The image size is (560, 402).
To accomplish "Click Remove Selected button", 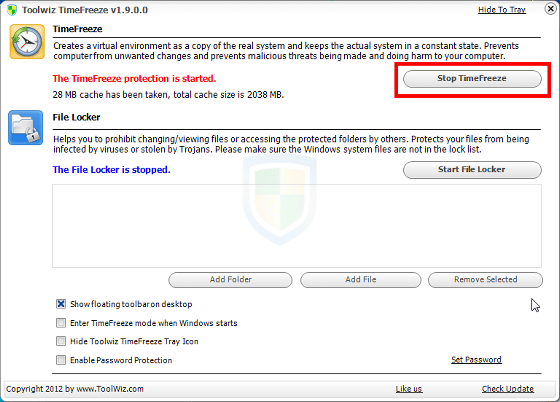I will [485, 280].
